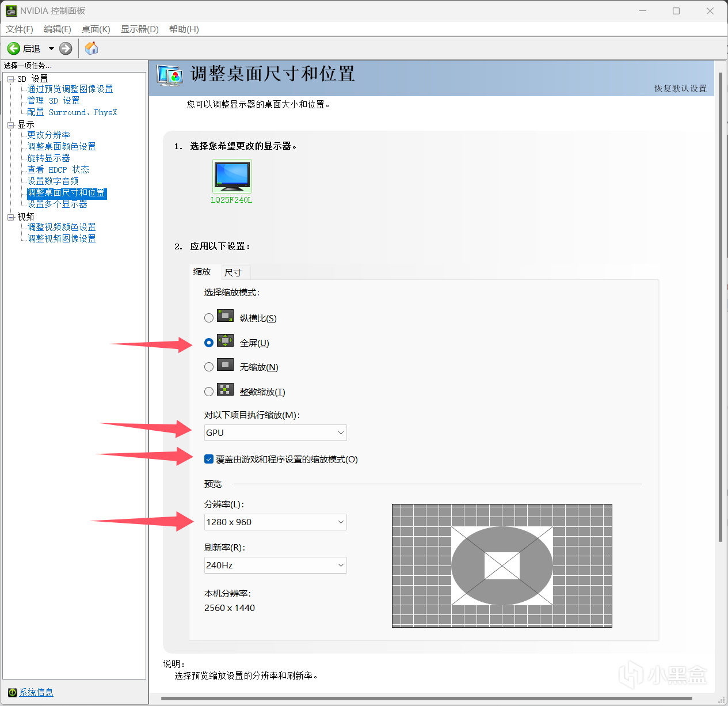
Task: Click the 后退 button label
Action: (x=32, y=49)
